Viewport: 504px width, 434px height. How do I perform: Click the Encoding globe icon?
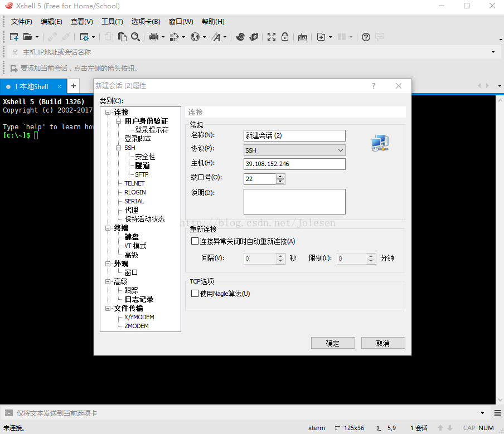(x=195, y=37)
